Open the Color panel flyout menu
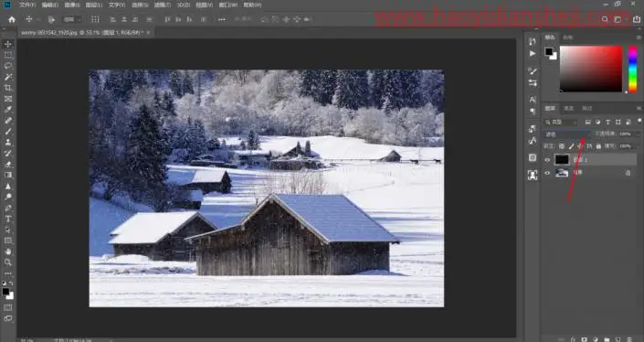Image resolution: width=644 pixels, height=342 pixels. pos(639,37)
